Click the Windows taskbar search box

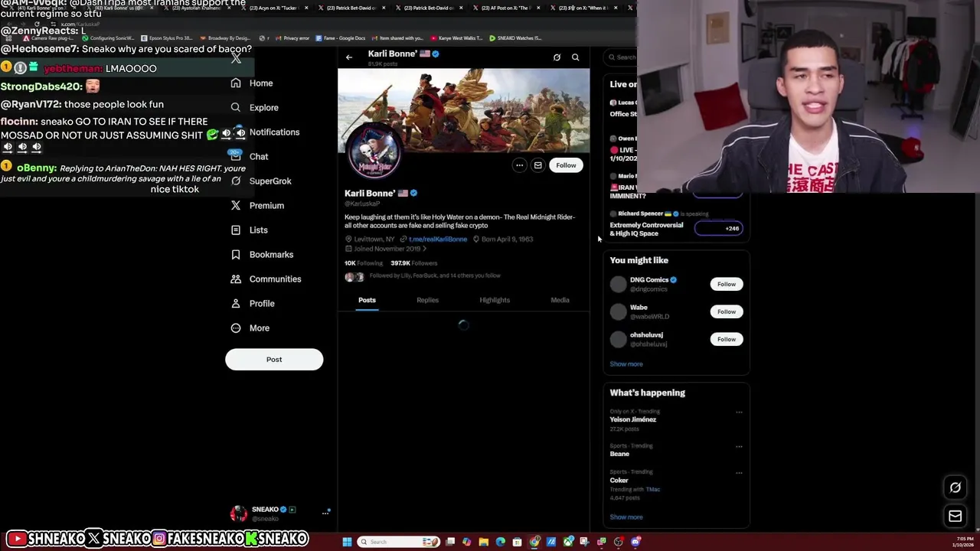click(398, 542)
